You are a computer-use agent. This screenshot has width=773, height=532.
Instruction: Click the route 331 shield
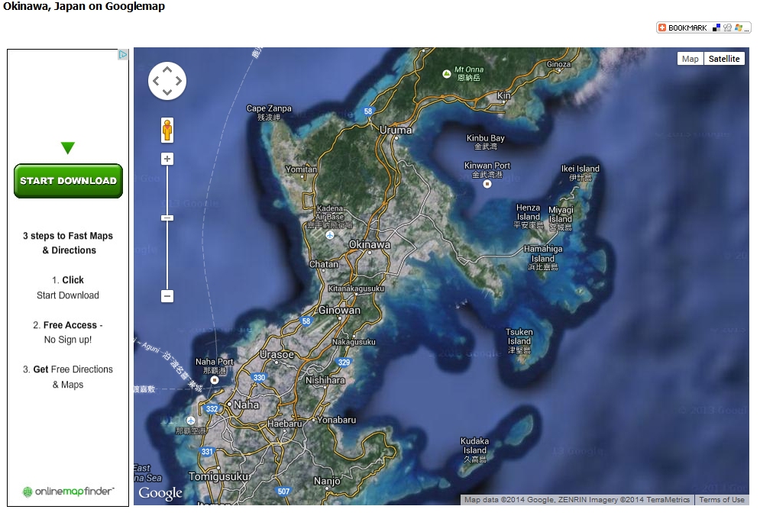[x=207, y=451]
